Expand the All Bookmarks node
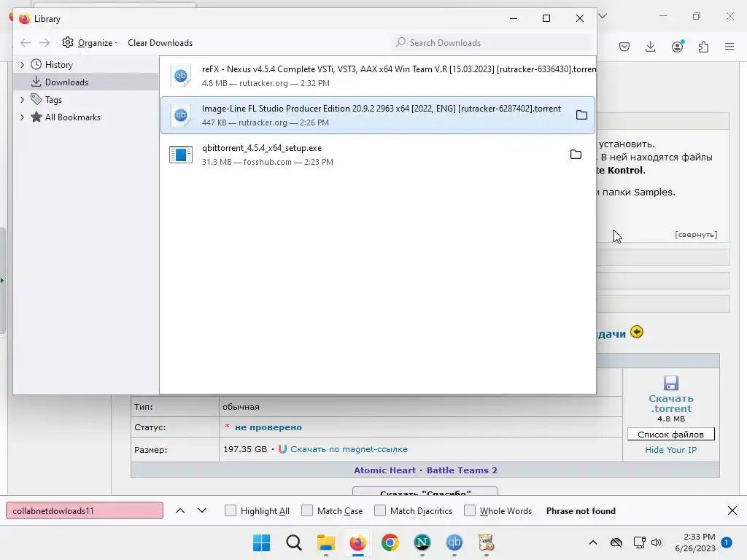 pyautogui.click(x=22, y=117)
